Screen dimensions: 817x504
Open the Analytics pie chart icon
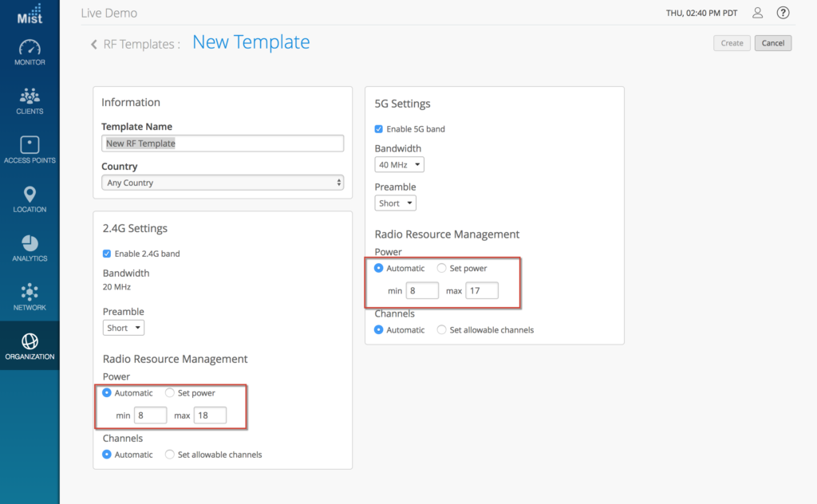30,243
